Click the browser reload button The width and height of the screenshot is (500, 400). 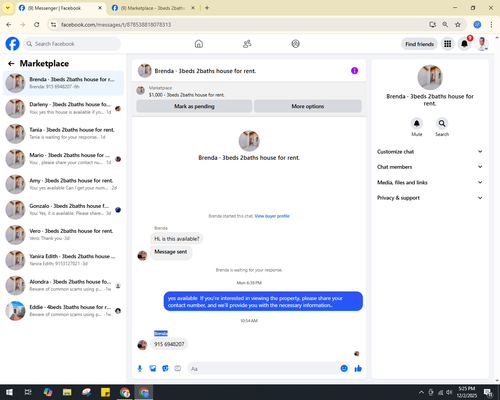click(x=37, y=25)
